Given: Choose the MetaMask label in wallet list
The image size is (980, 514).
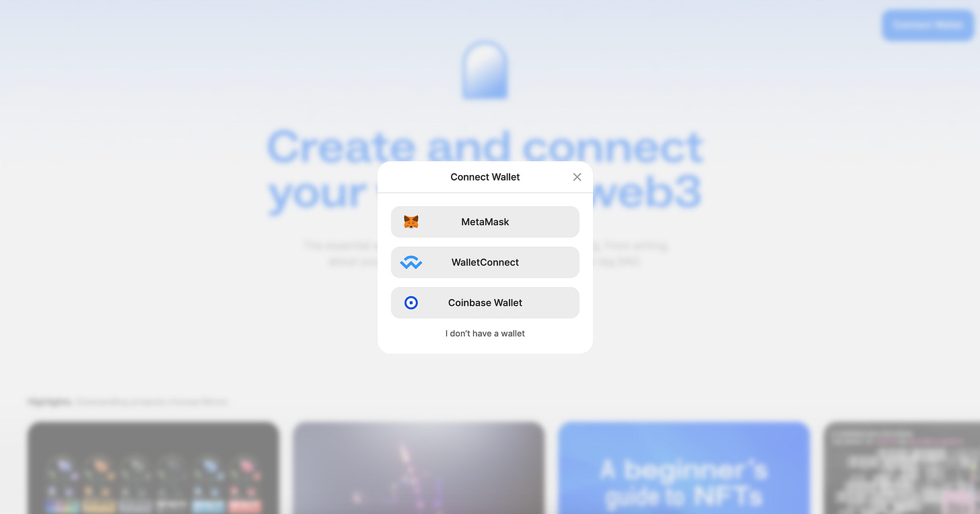Looking at the screenshot, I should coord(485,222).
